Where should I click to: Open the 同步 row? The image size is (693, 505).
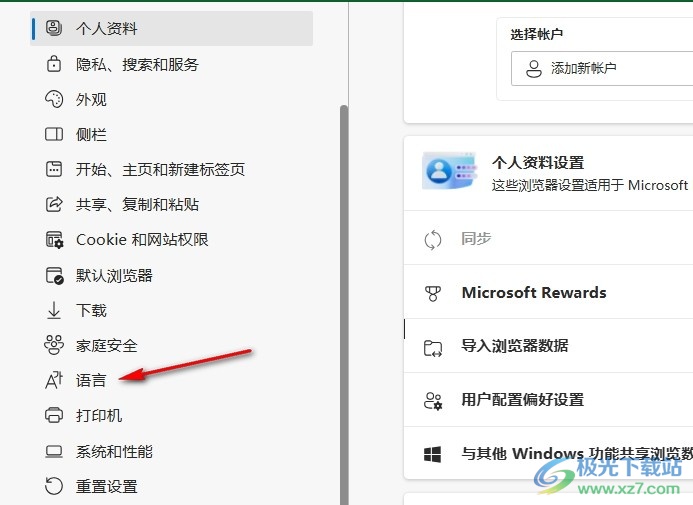548,239
